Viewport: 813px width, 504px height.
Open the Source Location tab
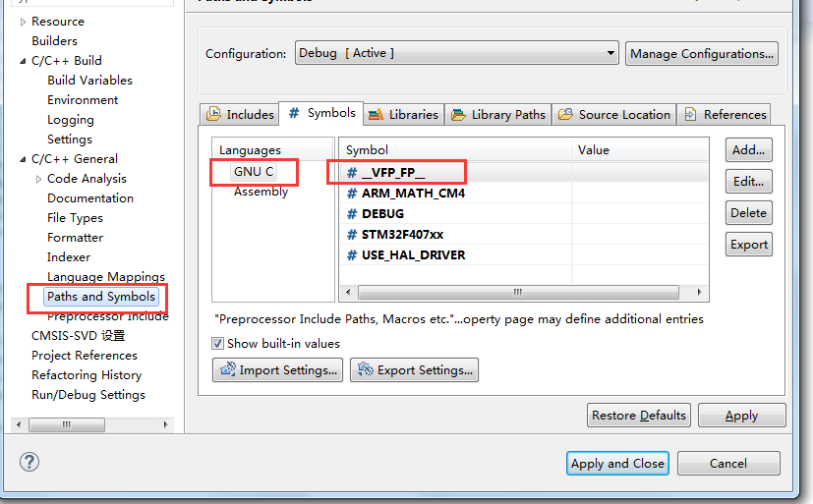[614, 115]
